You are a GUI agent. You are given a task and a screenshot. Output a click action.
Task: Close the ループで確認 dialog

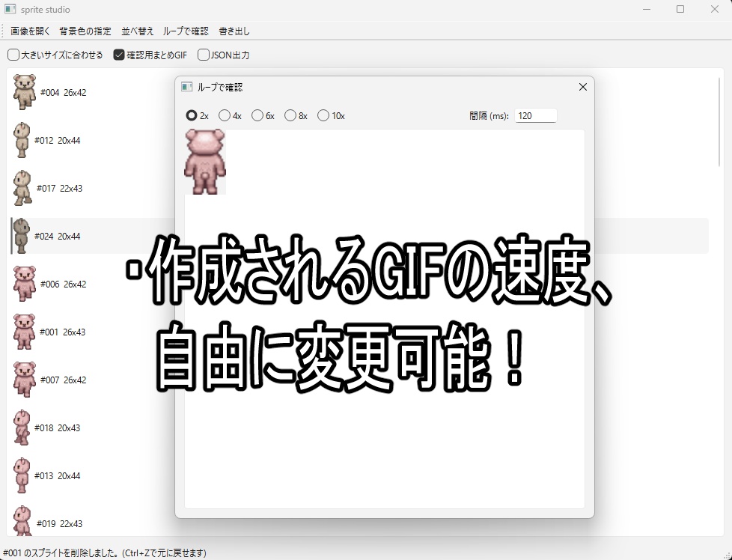pos(583,87)
